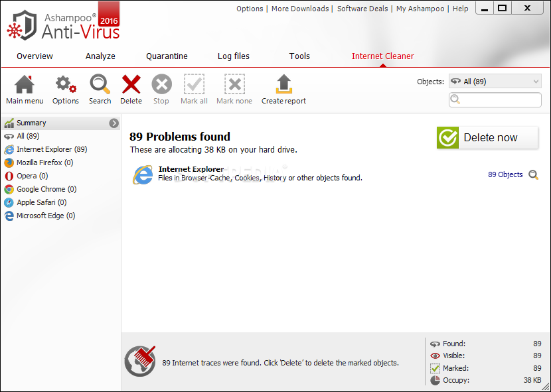
Task: Open the Options link in top bar
Action: click(x=250, y=9)
